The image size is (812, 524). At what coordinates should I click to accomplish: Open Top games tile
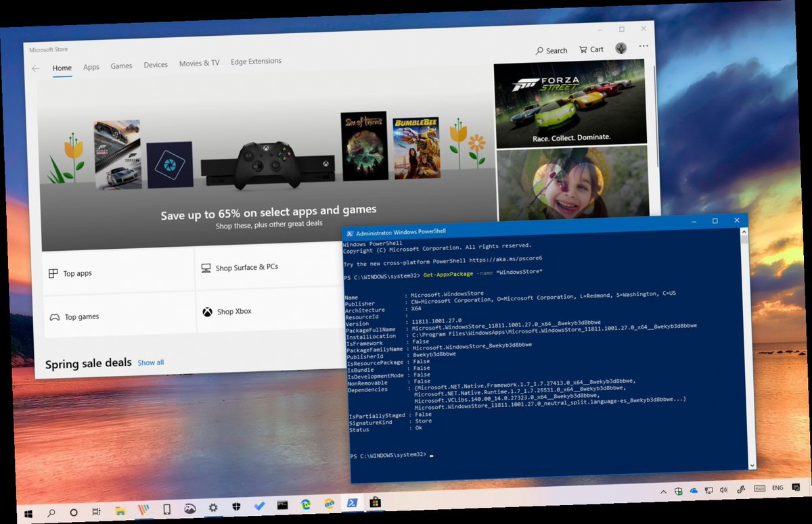tap(120, 315)
